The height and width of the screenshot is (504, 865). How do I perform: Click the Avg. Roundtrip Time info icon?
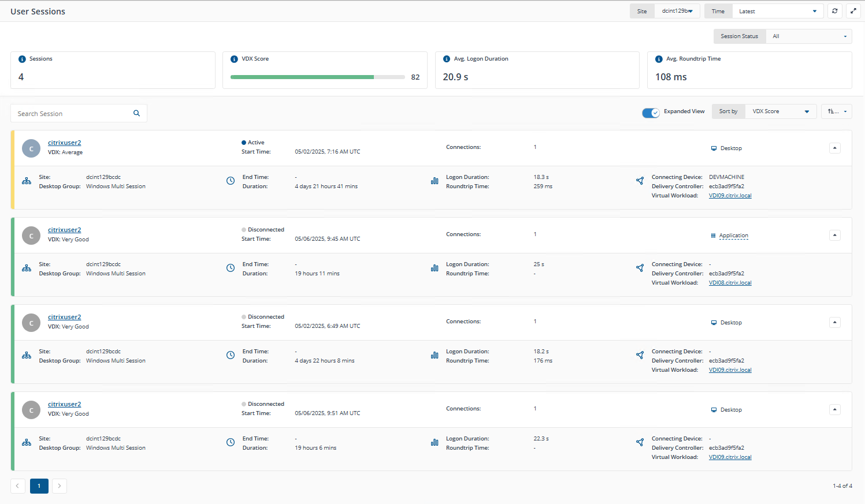pyautogui.click(x=659, y=59)
